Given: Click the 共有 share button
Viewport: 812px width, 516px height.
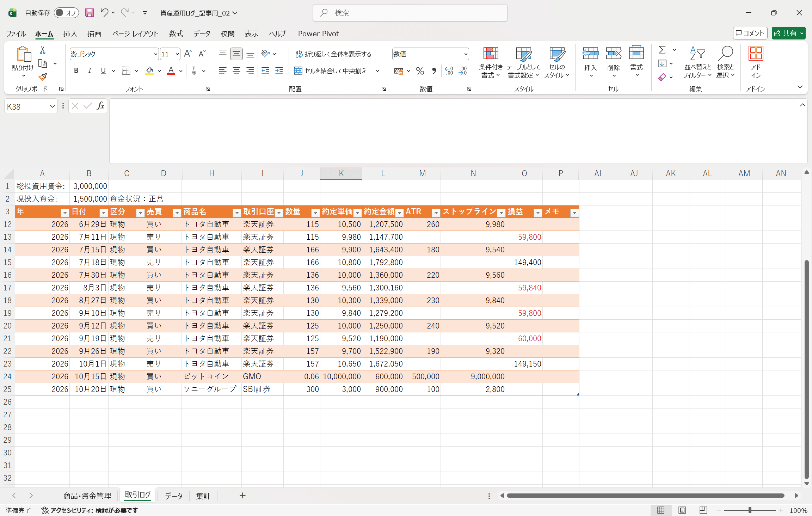Looking at the screenshot, I should click(785, 33).
